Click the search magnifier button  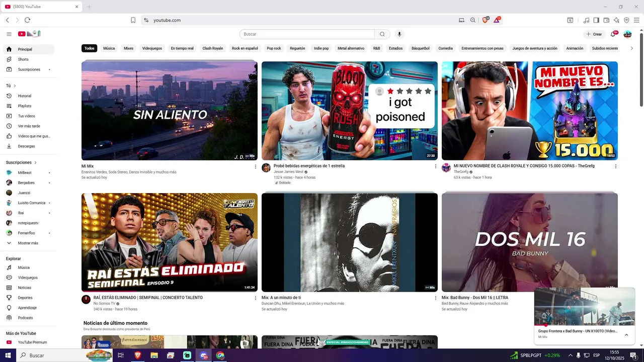pyautogui.click(x=382, y=34)
